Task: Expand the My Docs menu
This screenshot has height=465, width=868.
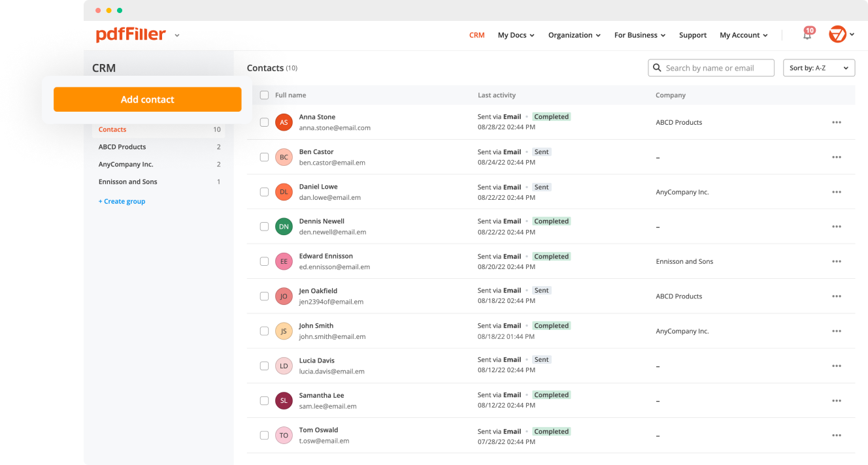Action: 516,35
